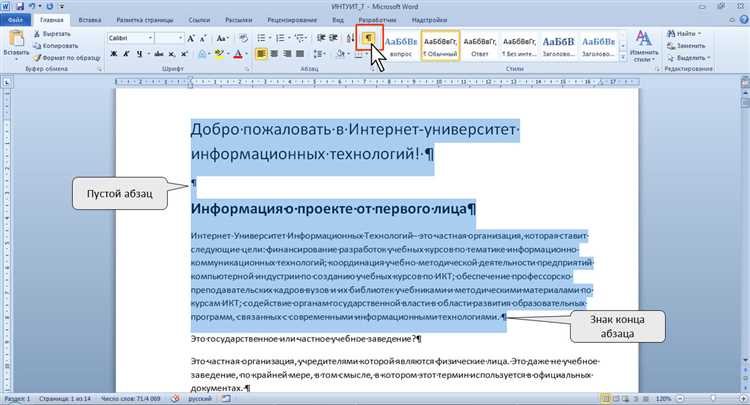Click the Redo icon in quick access toolbar
The width and height of the screenshot is (750, 405).
point(50,7)
